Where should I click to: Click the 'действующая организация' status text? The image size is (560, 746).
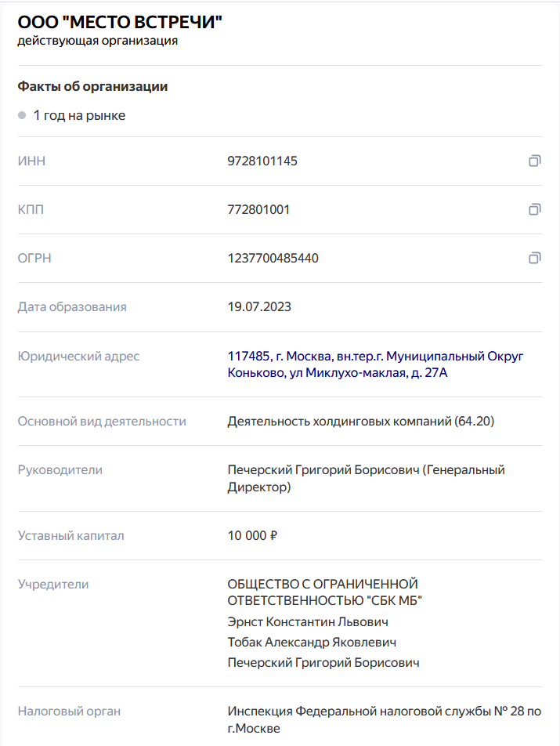coord(98,41)
